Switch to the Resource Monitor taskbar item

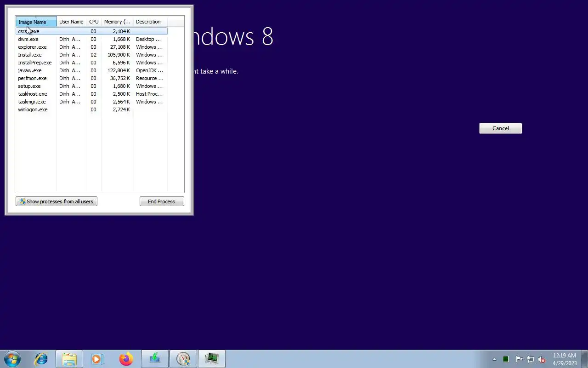tap(183, 359)
